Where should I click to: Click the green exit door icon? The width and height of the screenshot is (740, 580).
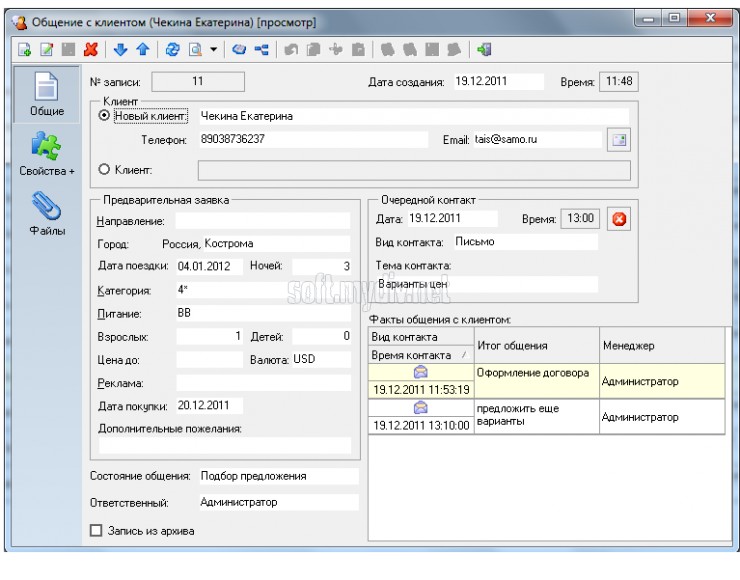[484, 50]
